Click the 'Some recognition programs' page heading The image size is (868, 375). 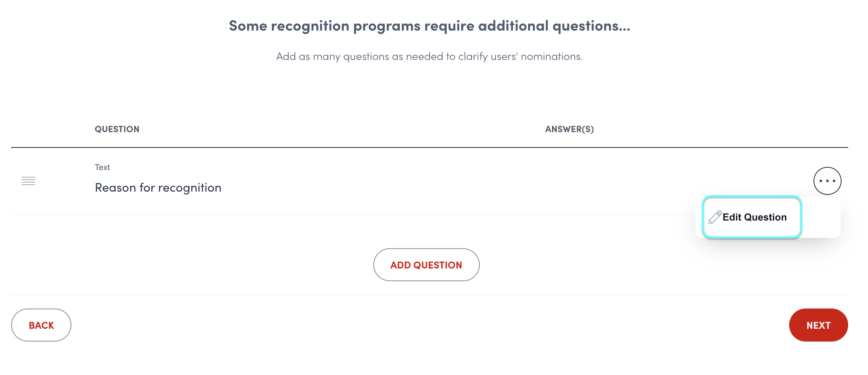[x=429, y=26]
